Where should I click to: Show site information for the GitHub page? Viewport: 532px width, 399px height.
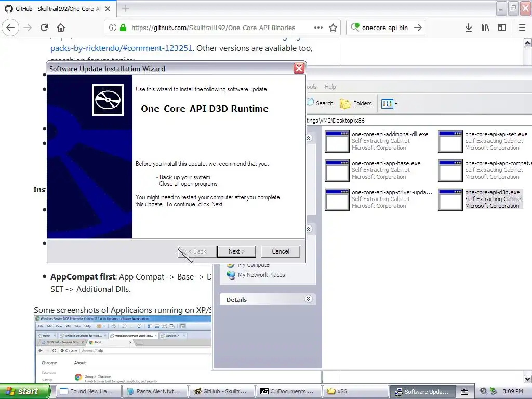coord(113,28)
